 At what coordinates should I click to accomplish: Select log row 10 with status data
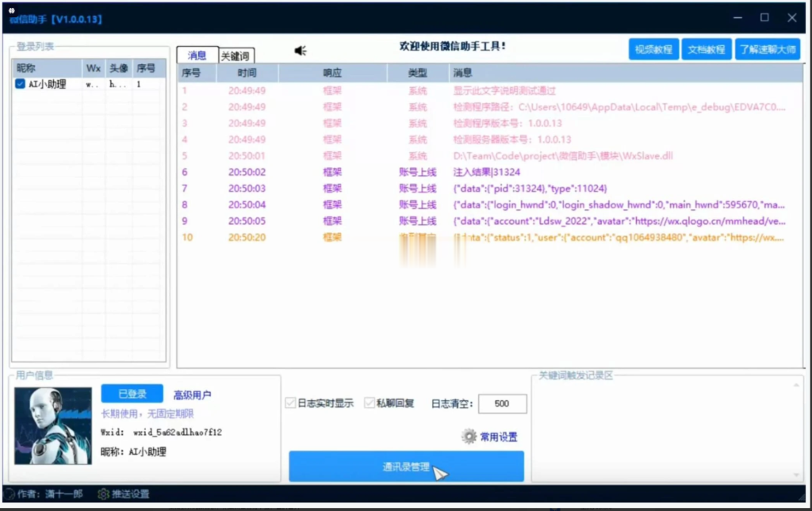click(490, 238)
